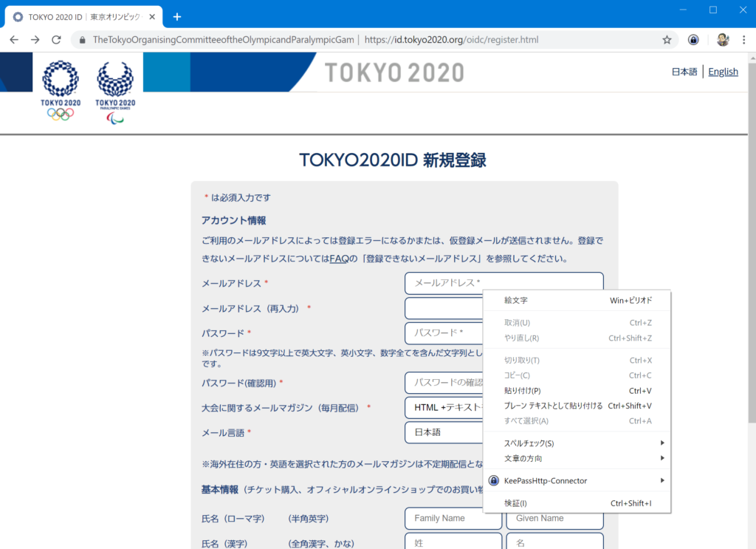This screenshot has width=756, height=549.
Task: Click the Tokyo 2020 Paralympic emblem logo
Action: pos(114,83)
